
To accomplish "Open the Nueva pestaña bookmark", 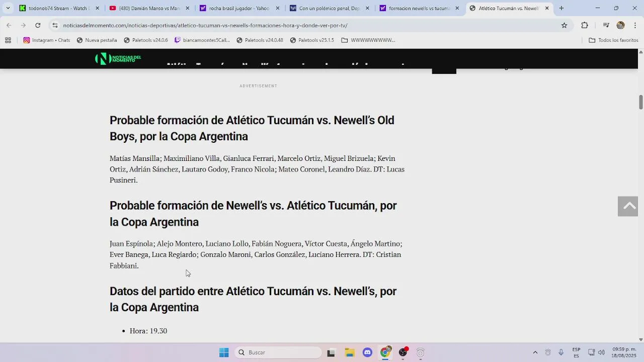I will pyautogui.click(x=97, y=40).
